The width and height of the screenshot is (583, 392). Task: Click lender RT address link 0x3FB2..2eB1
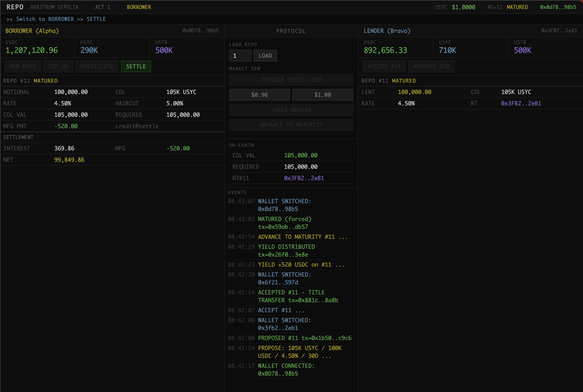point(521,103)
